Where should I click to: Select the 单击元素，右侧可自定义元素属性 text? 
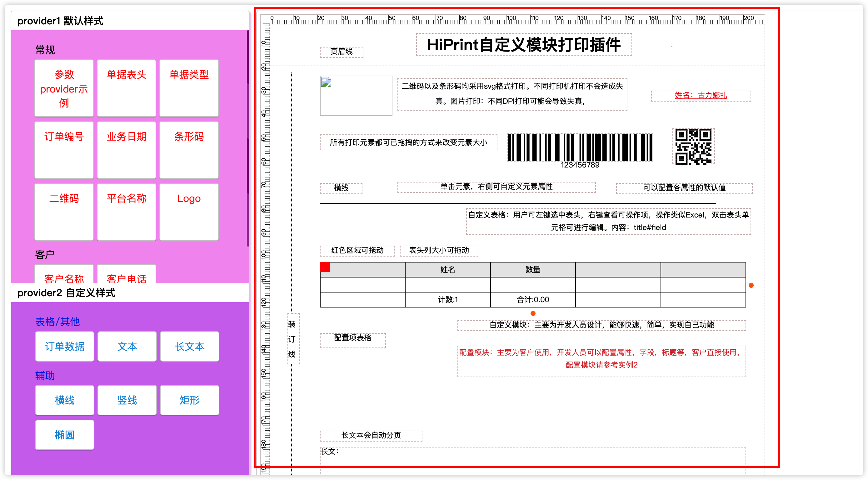point(496,187)
